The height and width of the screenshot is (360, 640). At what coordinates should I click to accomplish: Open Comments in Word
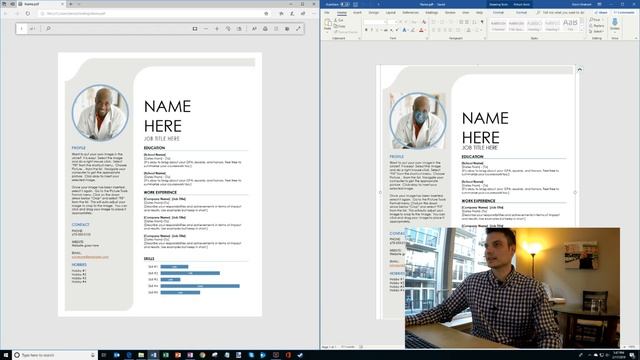[x=624, y=13]
